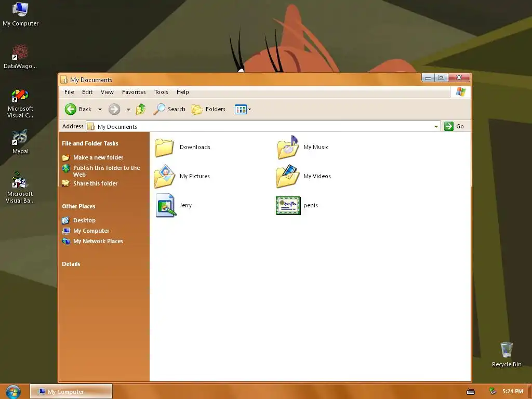Select the Downloads folder icon
532x399 pixels.
point(164,147)
